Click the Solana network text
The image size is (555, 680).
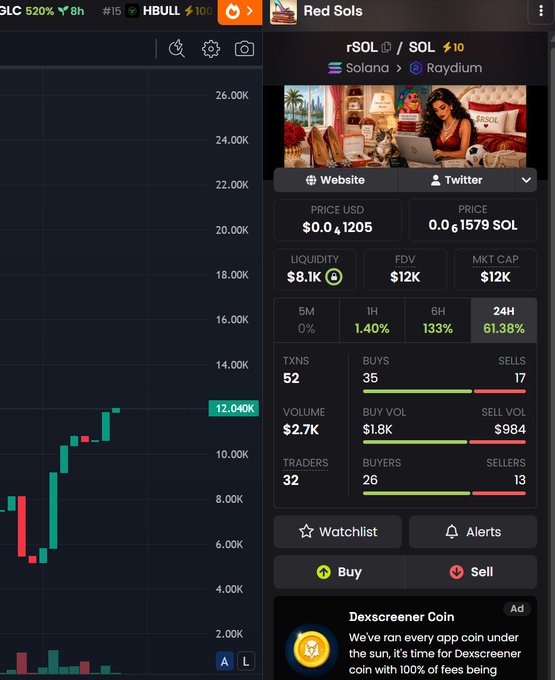[x=367, y=68]
